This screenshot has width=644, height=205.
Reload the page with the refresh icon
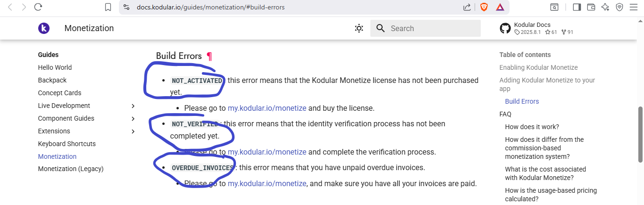38,7
